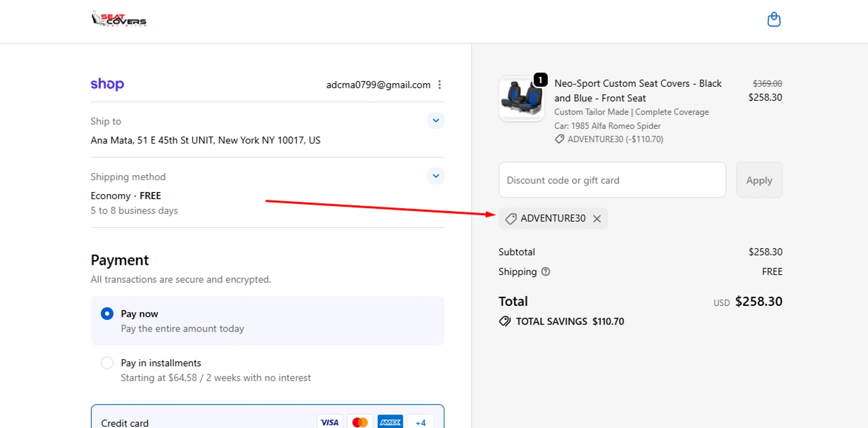The width and height of the screenshot is (868, 428).
Task: Click the Subtotal $258.30 amount
Action: tap(766, 252)
